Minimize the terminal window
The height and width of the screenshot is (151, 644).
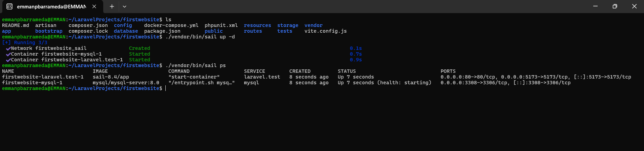595,6
